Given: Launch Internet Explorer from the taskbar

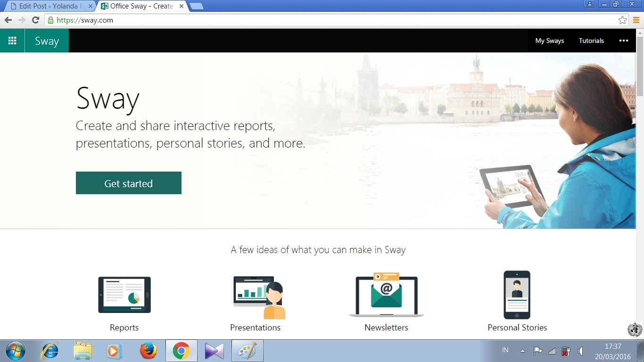Looking at the screenshot, I should (x=50, y=351).
